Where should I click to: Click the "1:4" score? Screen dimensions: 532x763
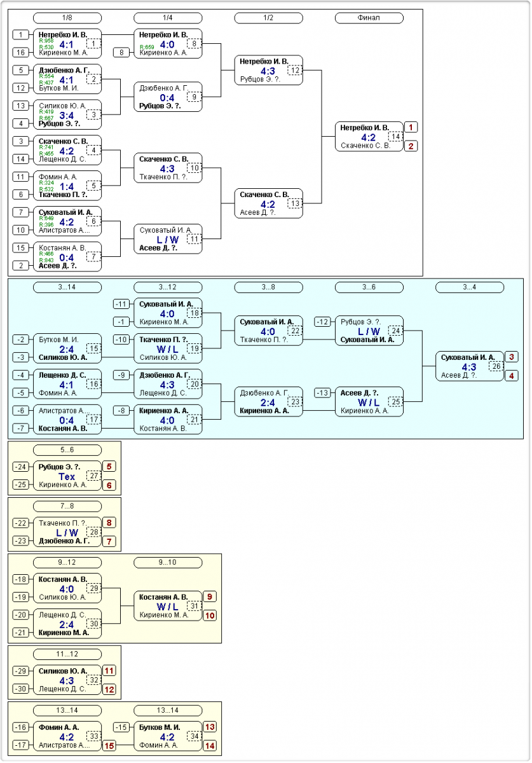[67, 187]
